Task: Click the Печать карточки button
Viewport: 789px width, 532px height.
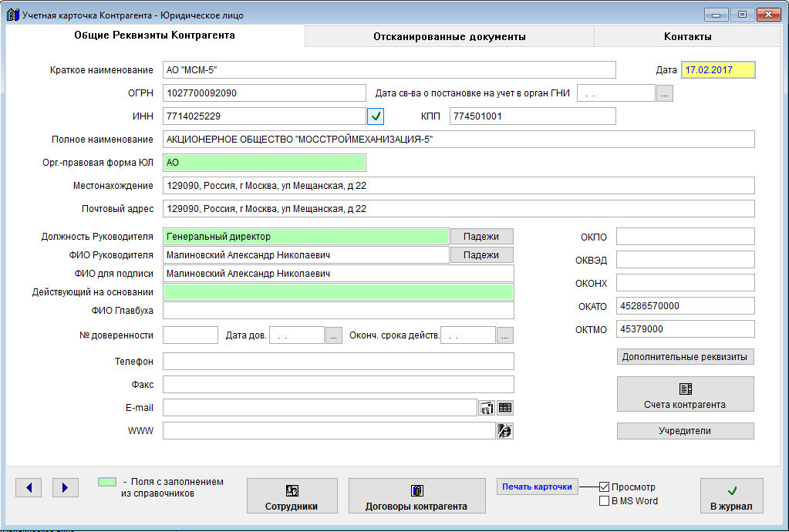Action: [537, 487]
